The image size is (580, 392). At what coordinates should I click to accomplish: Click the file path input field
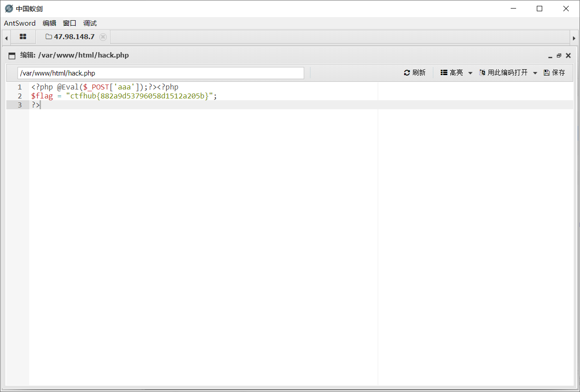pos(161,73)
